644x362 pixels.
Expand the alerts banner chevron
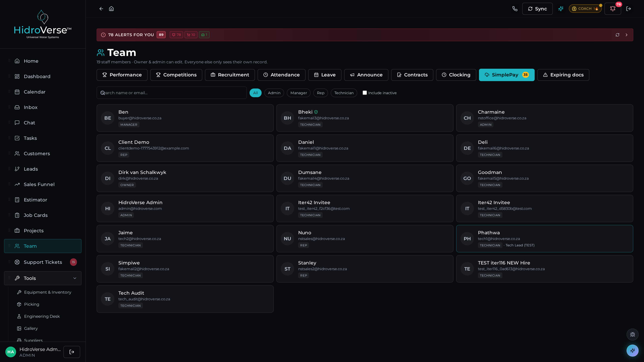626,35
